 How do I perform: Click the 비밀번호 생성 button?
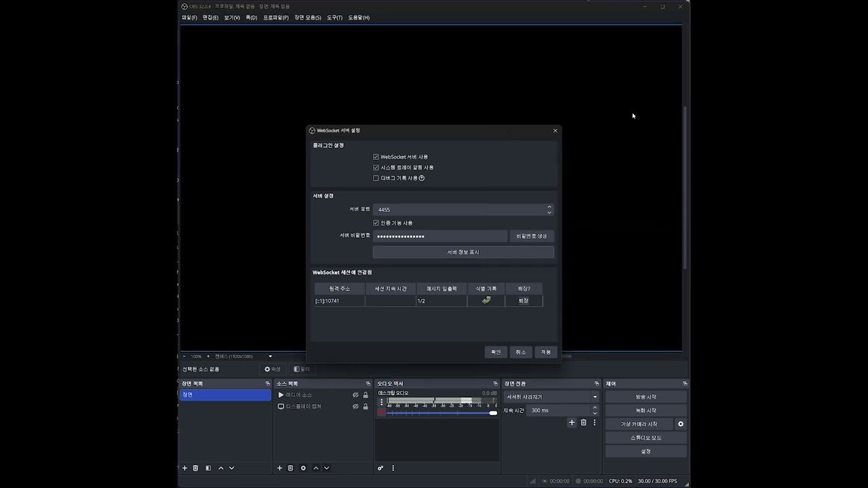[x=531, y=236]
